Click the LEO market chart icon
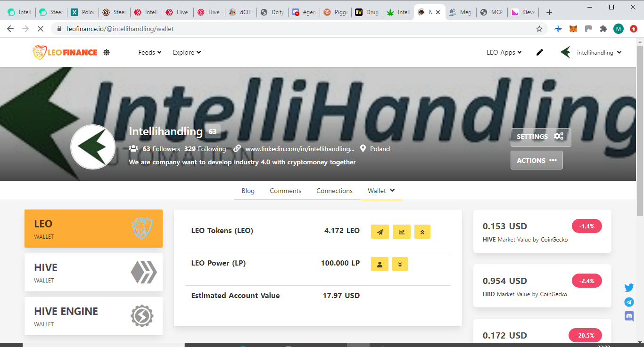The image size is (644, 347). 402,232
